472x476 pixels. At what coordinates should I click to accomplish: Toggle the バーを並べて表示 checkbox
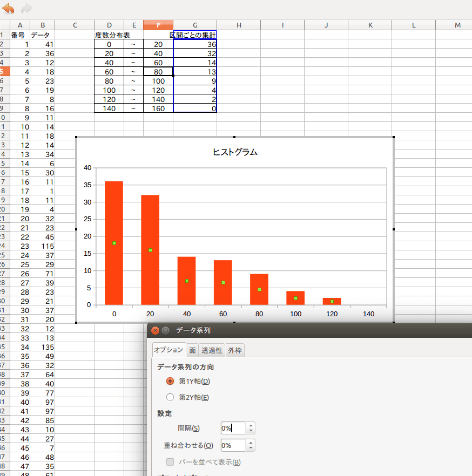tap(170, 462)
